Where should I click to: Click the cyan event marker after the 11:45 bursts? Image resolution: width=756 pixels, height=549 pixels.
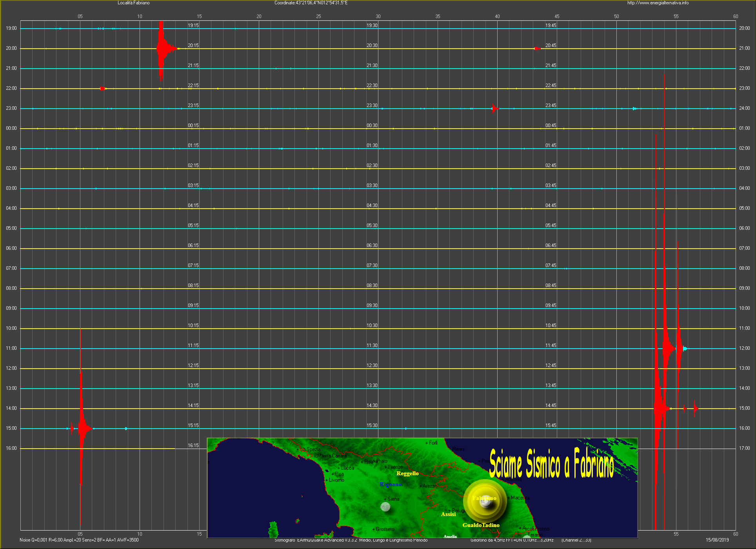pyautogui.click(x=685, y=348)
